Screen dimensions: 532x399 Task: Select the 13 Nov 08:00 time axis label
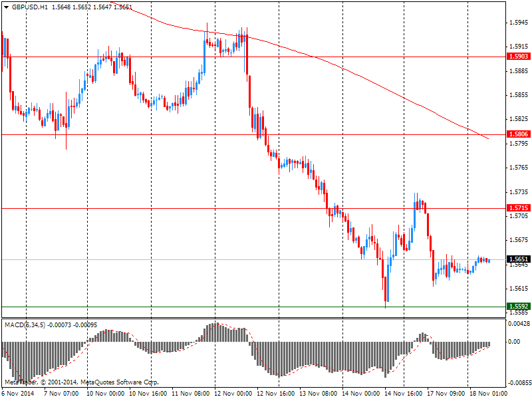[318, 394]
